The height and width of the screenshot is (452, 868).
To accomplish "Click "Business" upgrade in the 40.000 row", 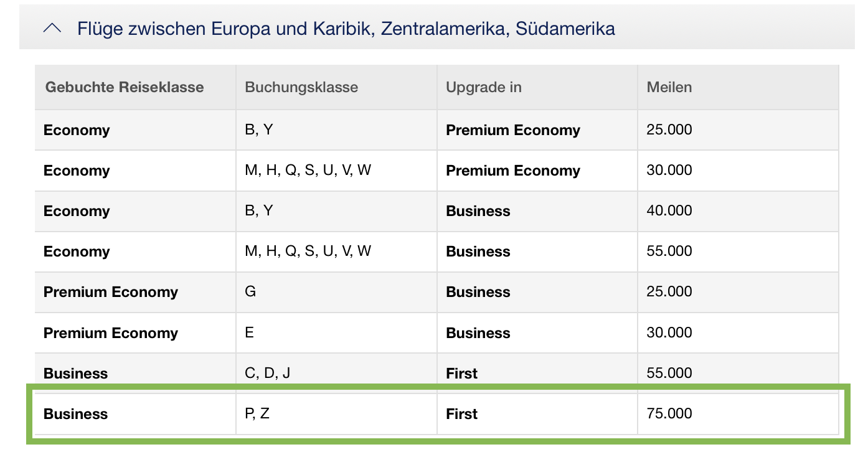I will 478,211.
